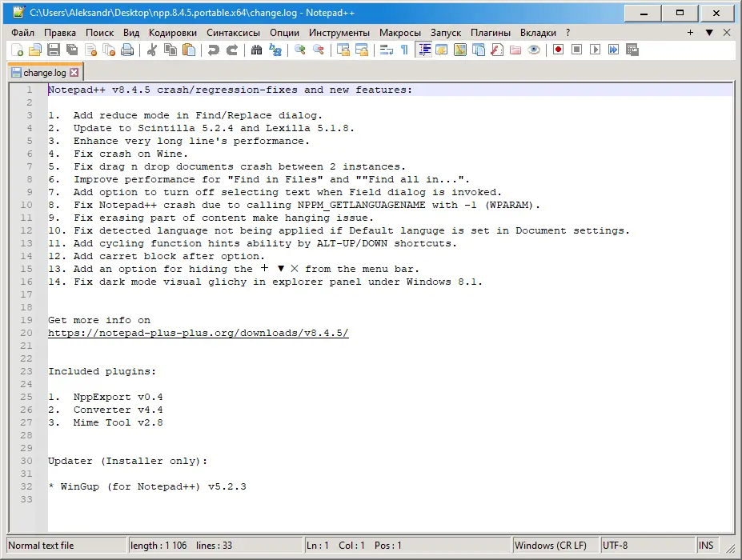Open the Вкладки menu
Image resolution: width=742 pixels, height=560 pixels.
538,33
